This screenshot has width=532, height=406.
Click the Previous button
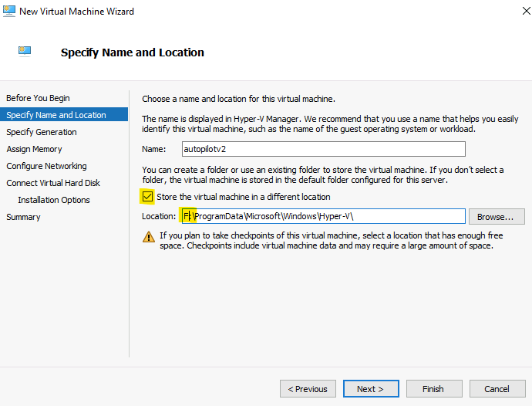point(308,389)
